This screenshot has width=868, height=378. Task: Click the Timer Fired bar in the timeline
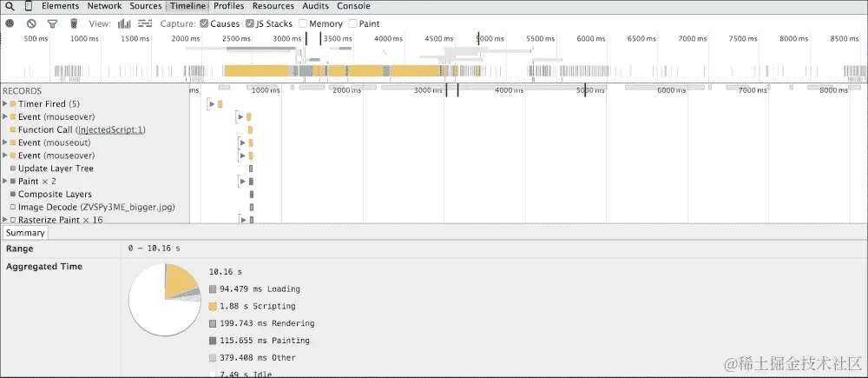tap(220, 103)
